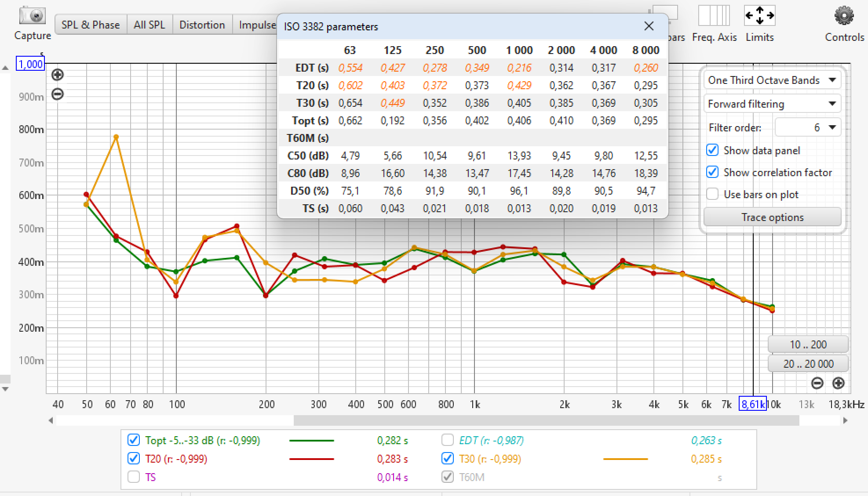Click the 8,61k frequency axis field
Screen dimensions: 868x496
pos(753,404)
